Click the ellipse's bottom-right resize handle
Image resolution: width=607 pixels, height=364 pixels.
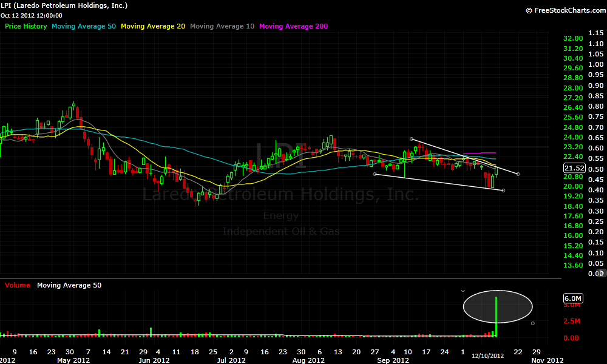point(532,323)
